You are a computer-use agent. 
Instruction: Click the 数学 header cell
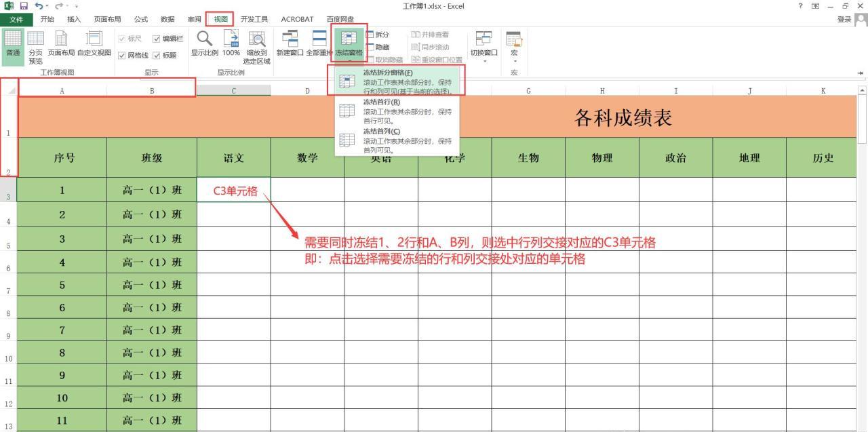307,158
